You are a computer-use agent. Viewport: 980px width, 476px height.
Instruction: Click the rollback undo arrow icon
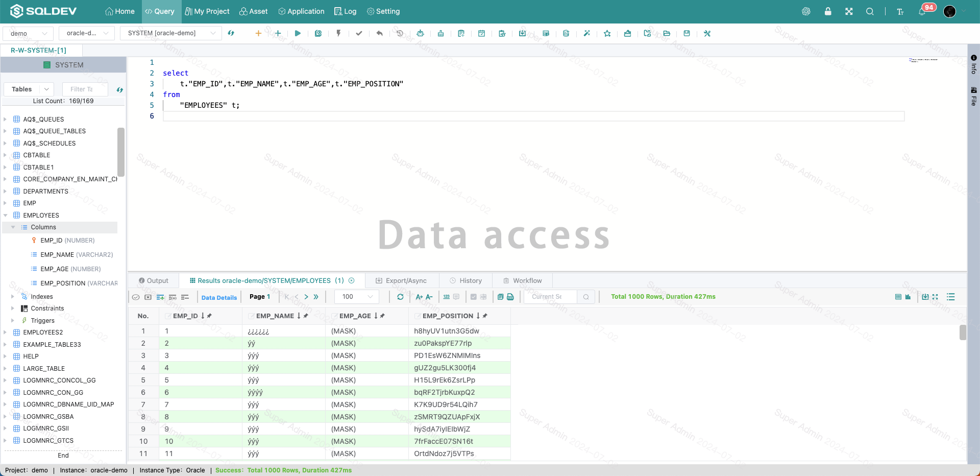coord(379,33)
